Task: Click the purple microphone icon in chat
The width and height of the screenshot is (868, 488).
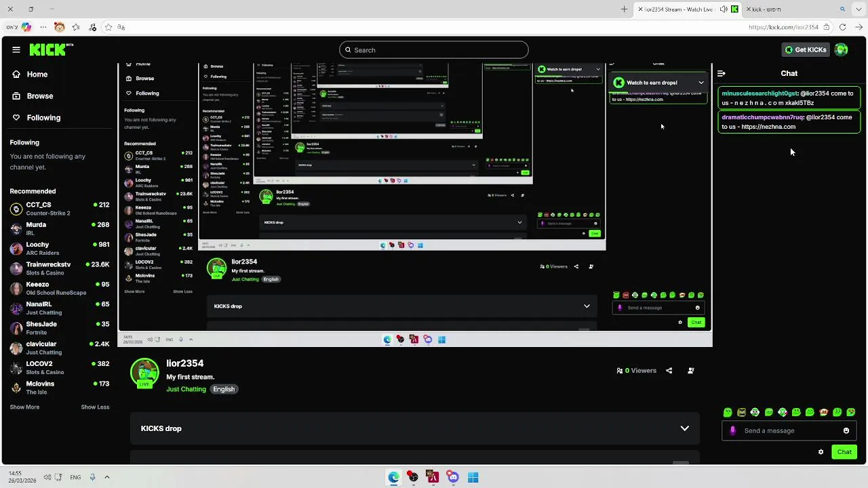Action: click(732, 430)
